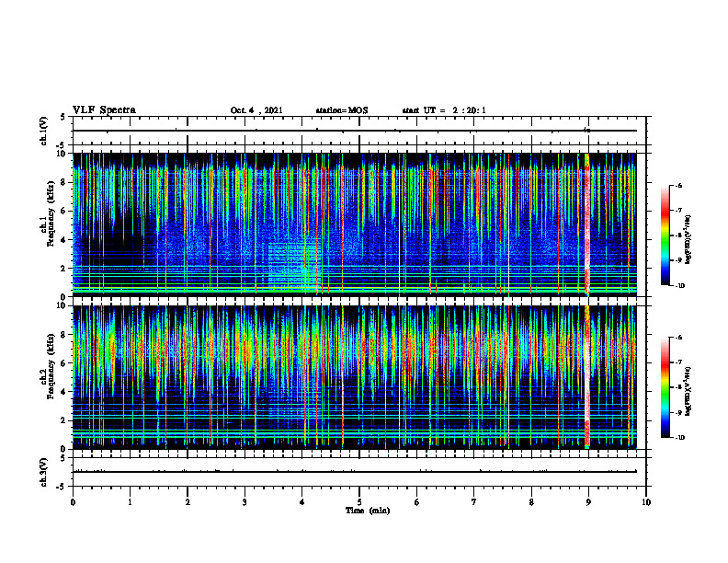This screenshot has width=728, height=563.
Task: Click the "-10" label on ch.1 colorbar
Action: (680, 286)
